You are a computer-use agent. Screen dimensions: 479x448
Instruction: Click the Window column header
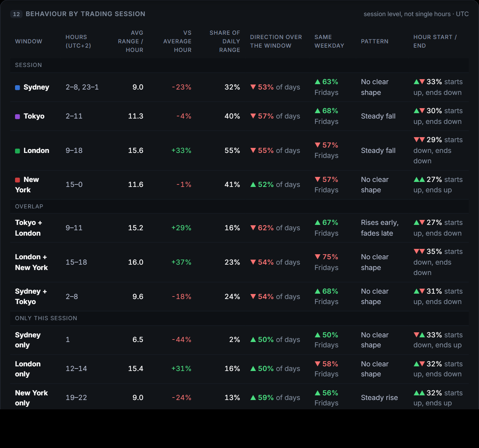(x=29, y=42)
